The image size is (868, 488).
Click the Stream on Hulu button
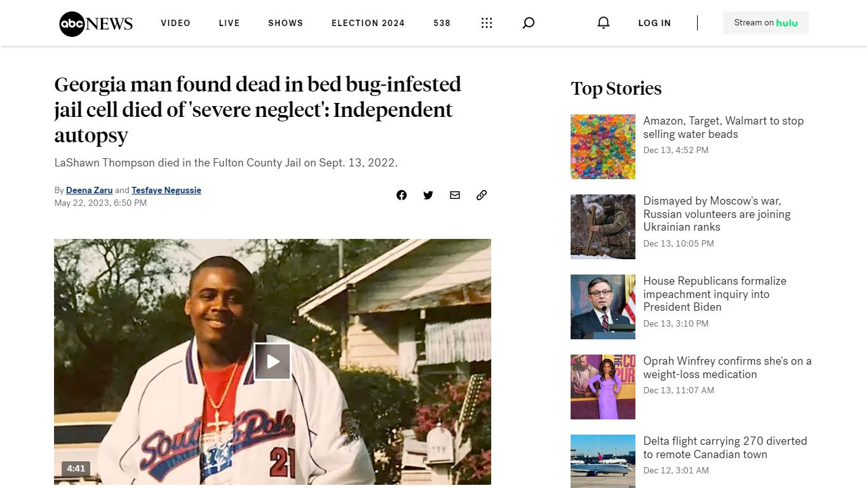[x=766, y=23]
